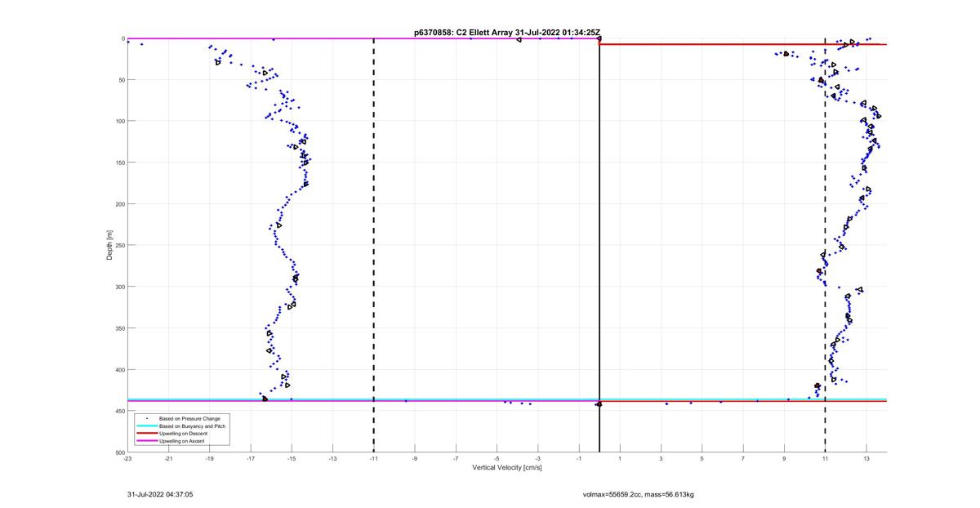Click the 'Depth [m]' y-axis label
Viewport: 980px width, 508px height.
pyautogui.click(x=109, y=245)
